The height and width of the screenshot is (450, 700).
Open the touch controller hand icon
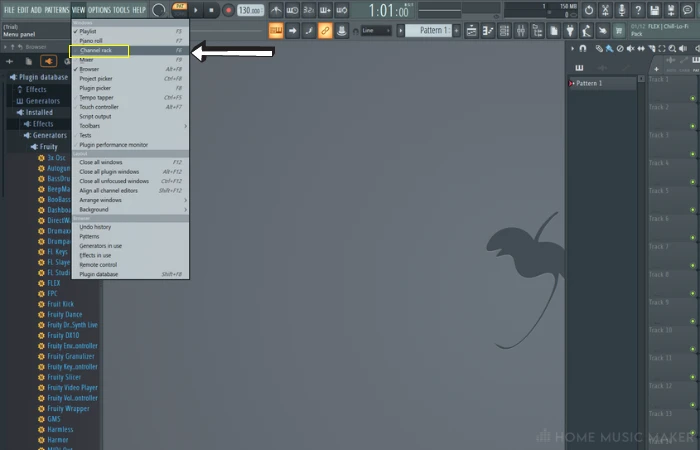[603, 31]
